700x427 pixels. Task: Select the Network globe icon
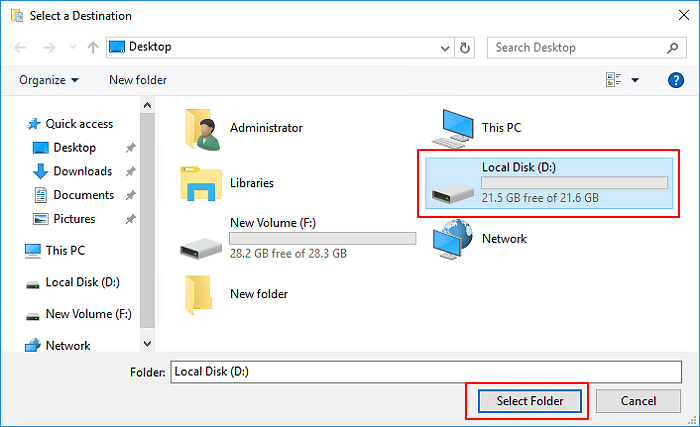(453, 239)
